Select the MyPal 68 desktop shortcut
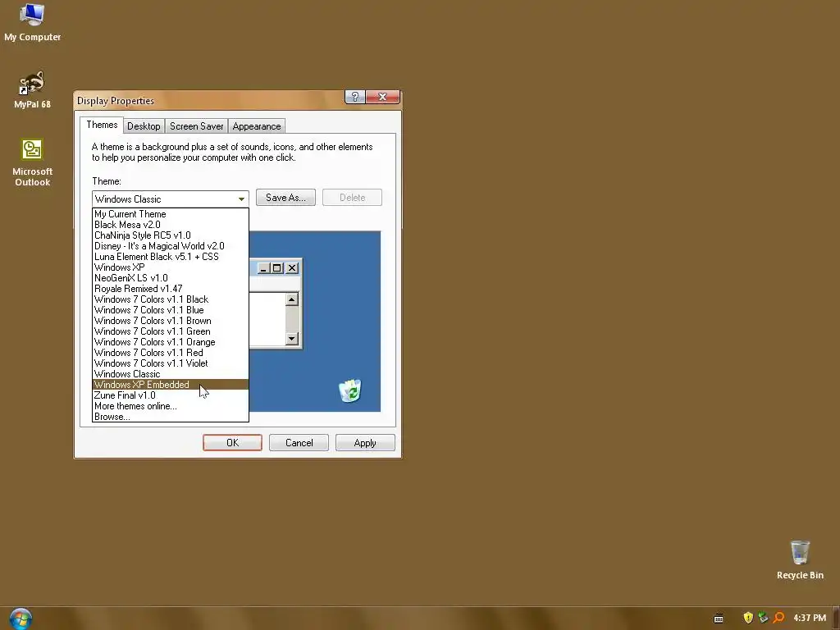The height and width of the screenshot is (630, 840). click(x=32, y=89)
